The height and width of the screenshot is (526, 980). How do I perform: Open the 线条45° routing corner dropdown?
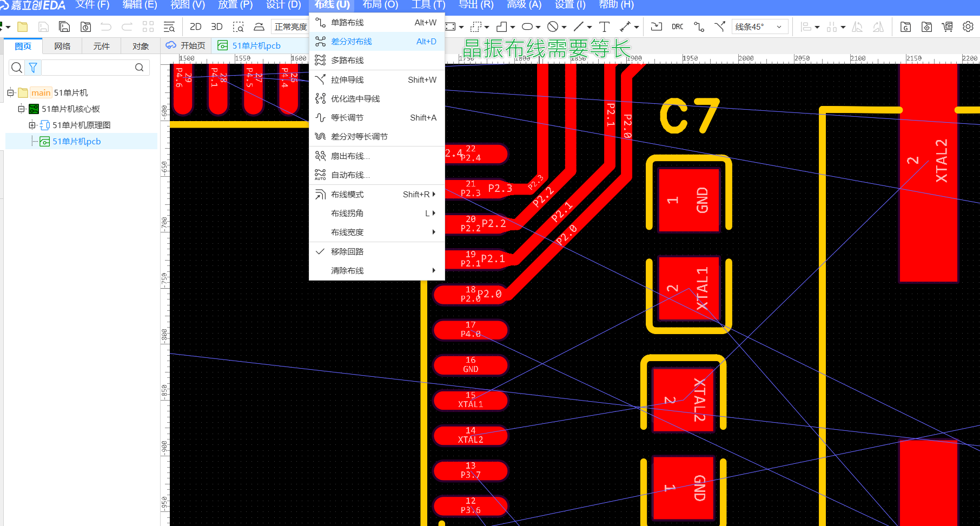(x=759, y=26)
